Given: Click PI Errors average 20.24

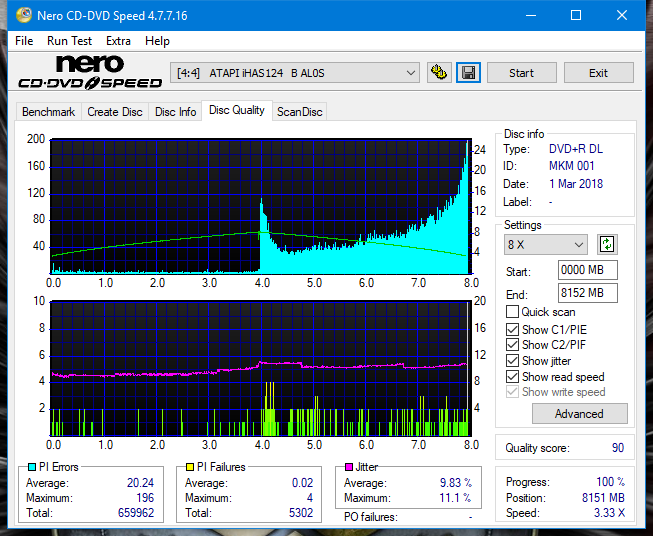Looking at the screenshot, I should tap(140, 482).
